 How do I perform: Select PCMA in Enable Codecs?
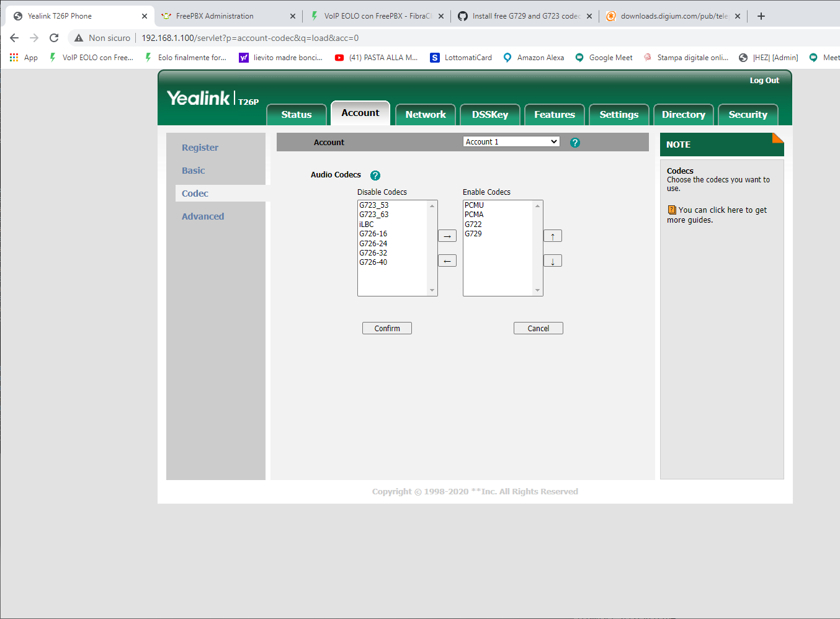tap(475, 215)
